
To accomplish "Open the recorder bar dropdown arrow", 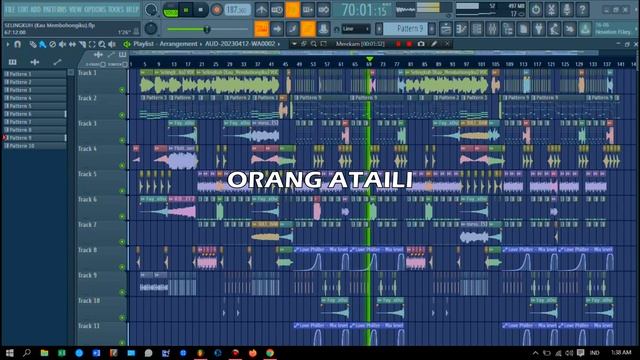I will pyautogui.click(x=294, y=44).
